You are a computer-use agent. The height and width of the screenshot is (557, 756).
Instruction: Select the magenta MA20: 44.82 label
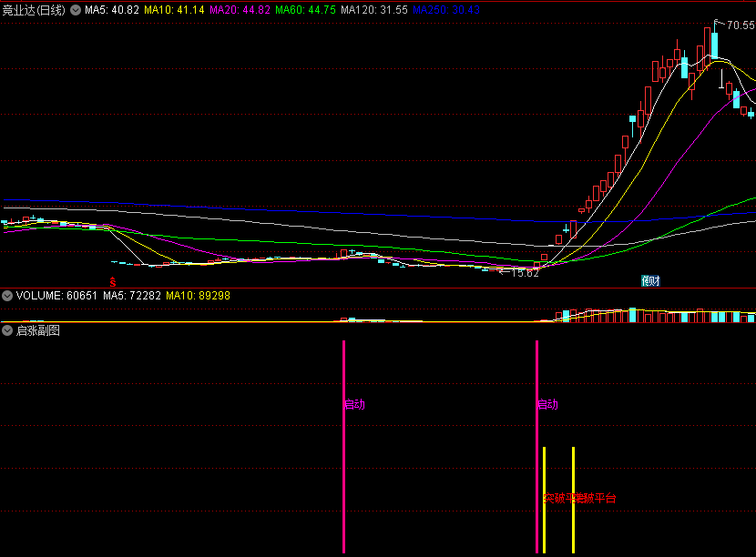pos(240,10)
